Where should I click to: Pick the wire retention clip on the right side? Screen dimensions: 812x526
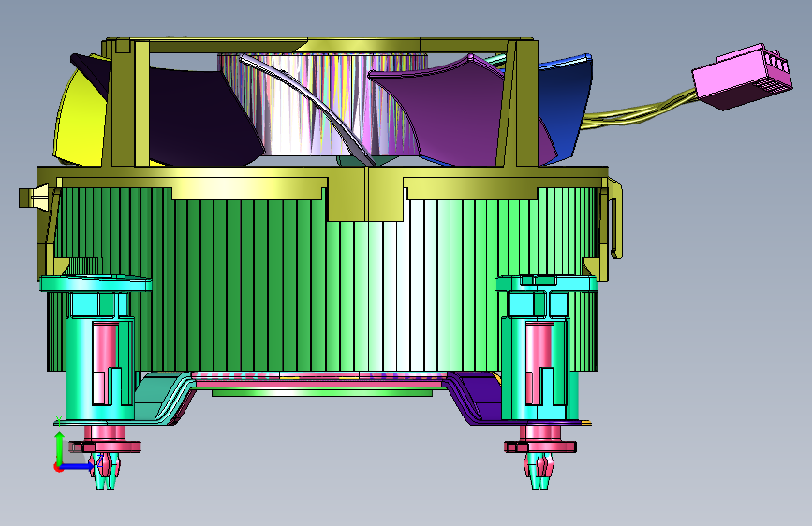pos(615,218)
